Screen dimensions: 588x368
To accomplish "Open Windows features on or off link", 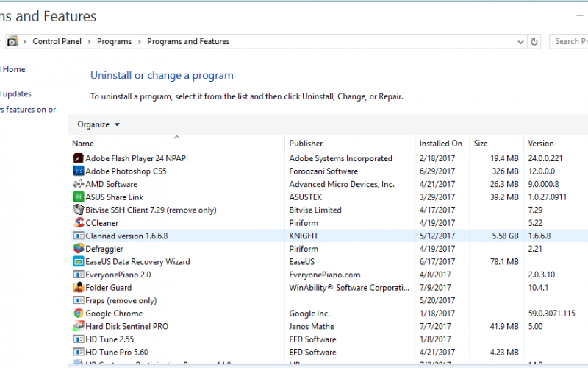I will (28, 110).
